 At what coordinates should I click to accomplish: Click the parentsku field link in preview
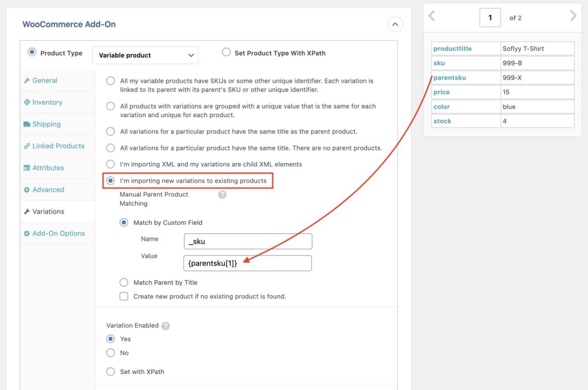point(451,78)
